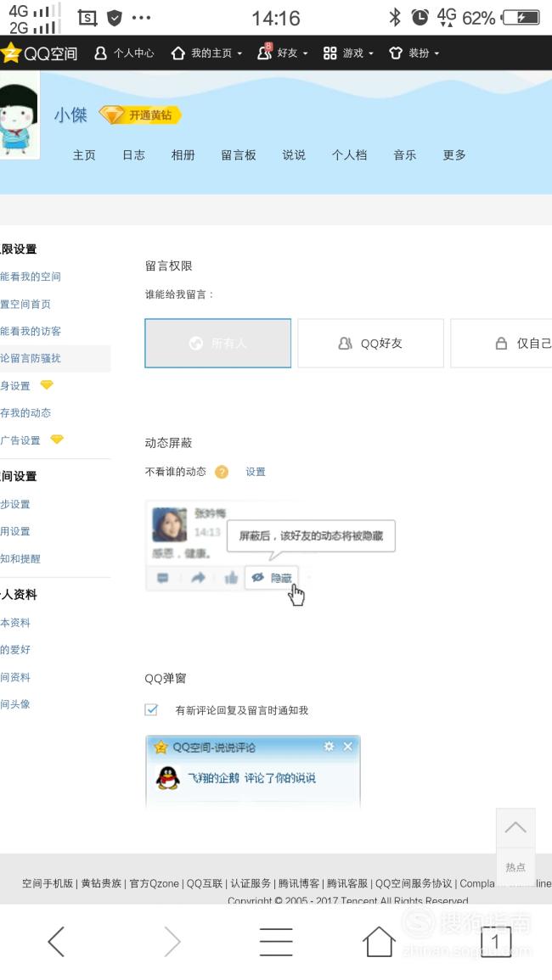The width and height of the screenshot is (552, 980).
Task: Click the 设置 link for 动态屏蔽
Action: tap(256, 472)
